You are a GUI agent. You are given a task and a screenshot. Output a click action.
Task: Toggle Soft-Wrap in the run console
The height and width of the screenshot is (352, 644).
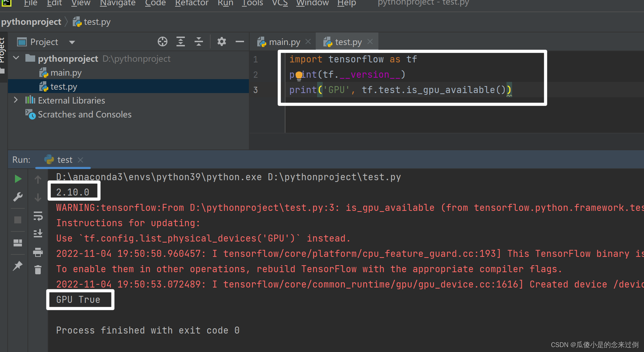[38, 216]
